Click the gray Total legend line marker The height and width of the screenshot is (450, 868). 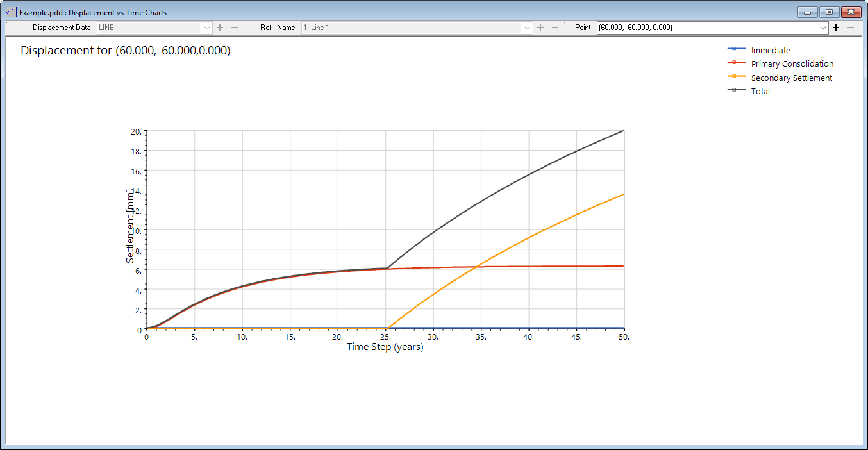pyautogui.click(x=736, y=91)
